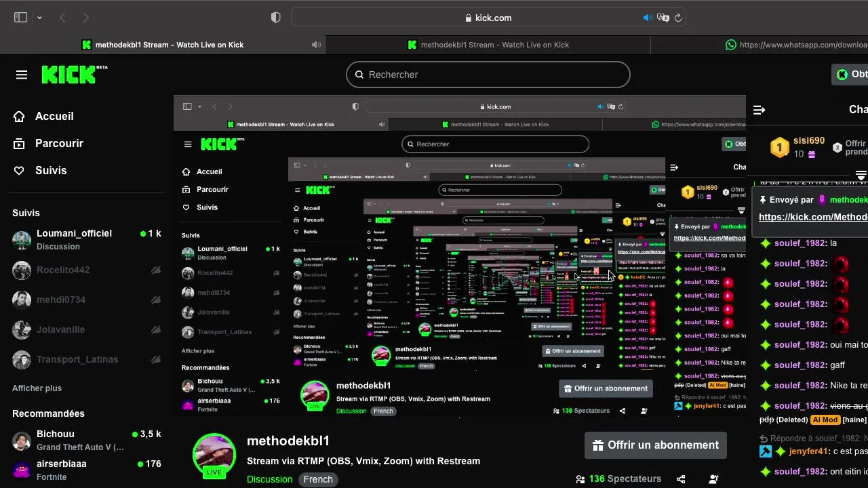
Task: Click the offline camera icon beside main mehdi0734
Action: 156,300
